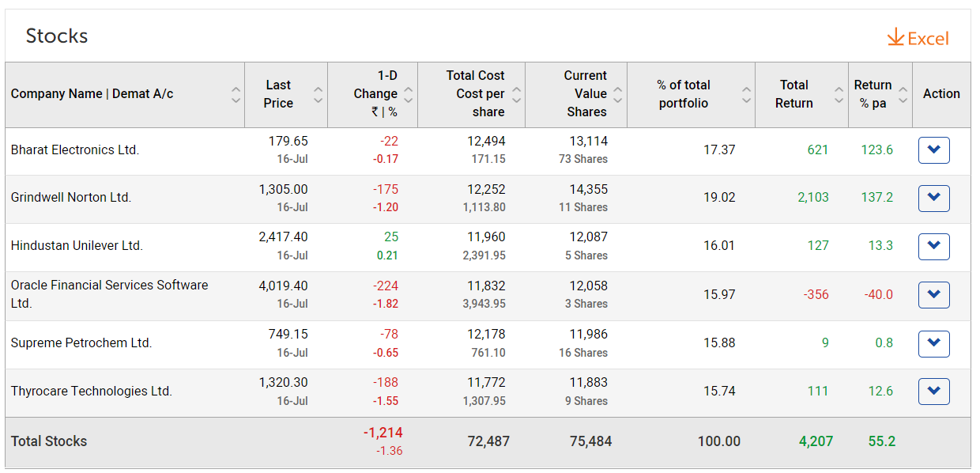Select Thyrocare Technologies Ltd. company name

click(92, 392)
